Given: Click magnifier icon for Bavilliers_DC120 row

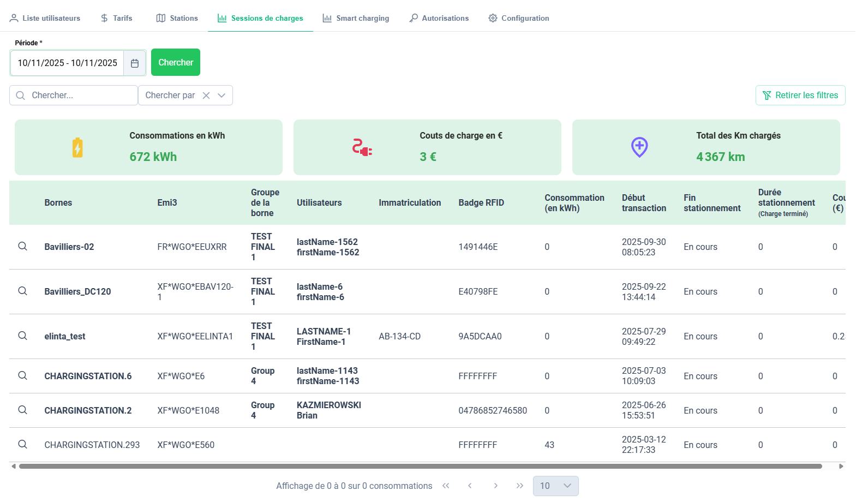Looking at the screenshot, I should [22, 291].
